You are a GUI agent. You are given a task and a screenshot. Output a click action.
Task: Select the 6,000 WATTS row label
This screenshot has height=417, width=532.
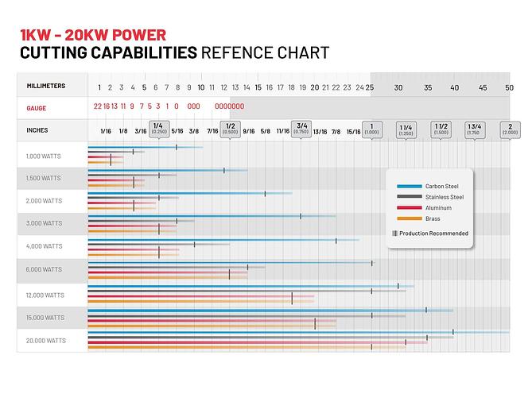point(44,269)
